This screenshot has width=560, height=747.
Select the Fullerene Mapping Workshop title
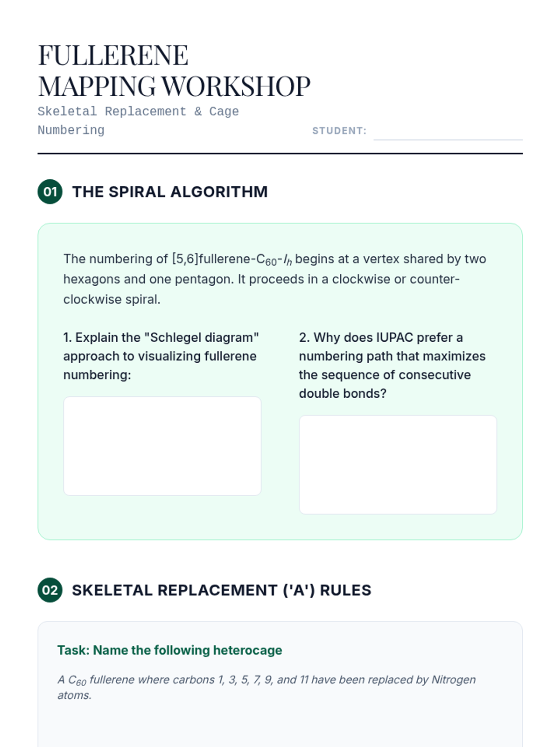point(174,70)
